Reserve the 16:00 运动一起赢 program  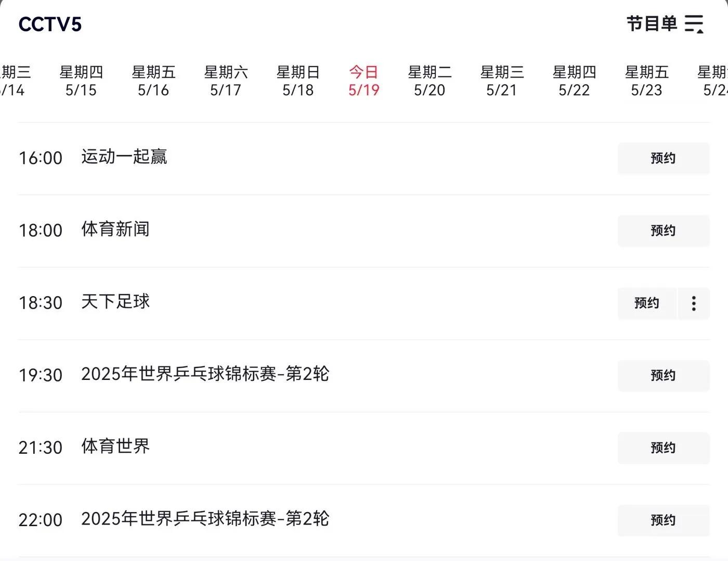pyautogui.click(x=664, y=158)
